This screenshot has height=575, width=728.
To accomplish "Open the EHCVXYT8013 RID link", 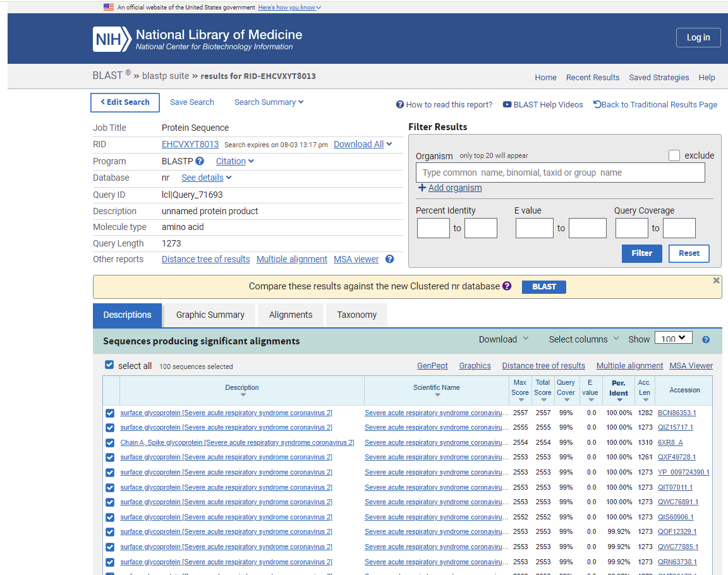I will (x=190, y=144).
